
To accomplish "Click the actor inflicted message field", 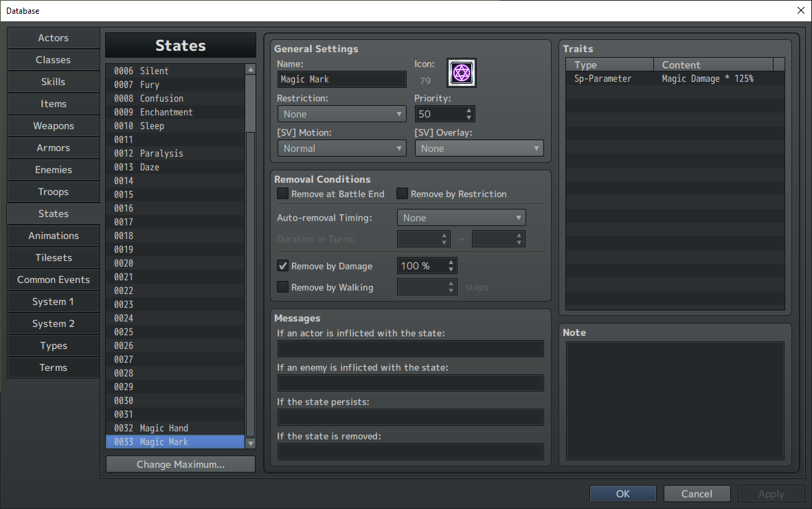I will coord(411,348).
